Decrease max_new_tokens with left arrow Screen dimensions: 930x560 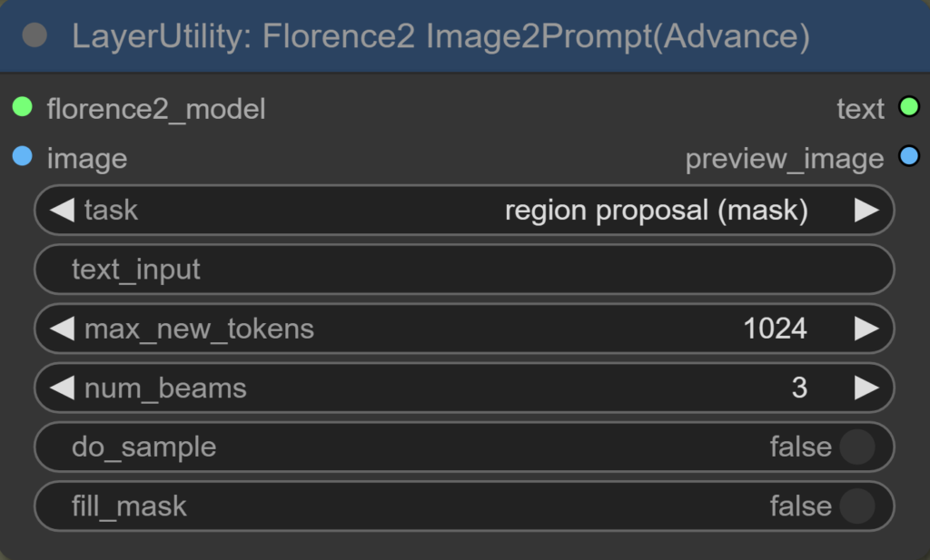click(x=61, y=329)
